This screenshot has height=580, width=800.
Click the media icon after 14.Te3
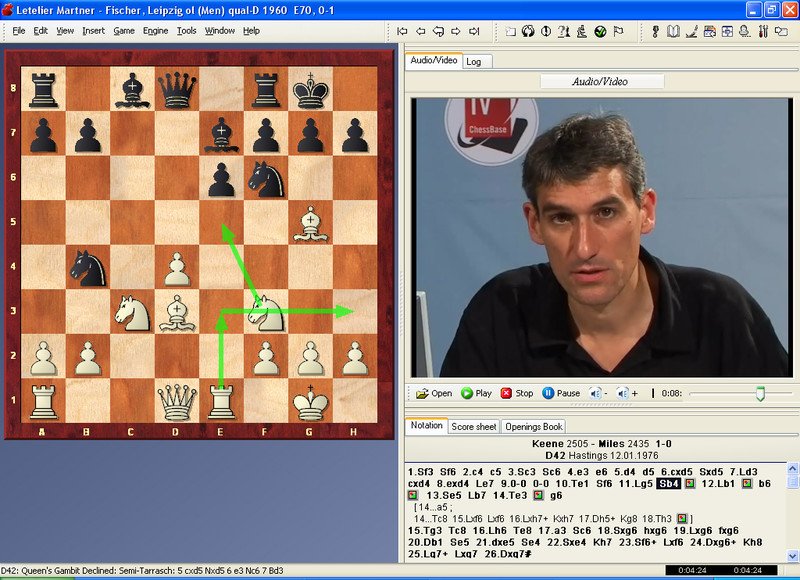(x=538, y=495)
